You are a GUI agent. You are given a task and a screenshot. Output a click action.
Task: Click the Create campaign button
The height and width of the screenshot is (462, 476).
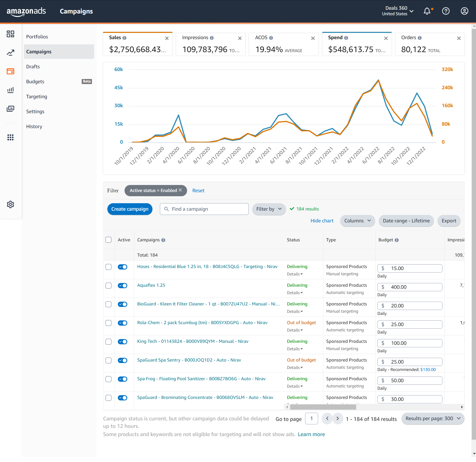(130, 209)
